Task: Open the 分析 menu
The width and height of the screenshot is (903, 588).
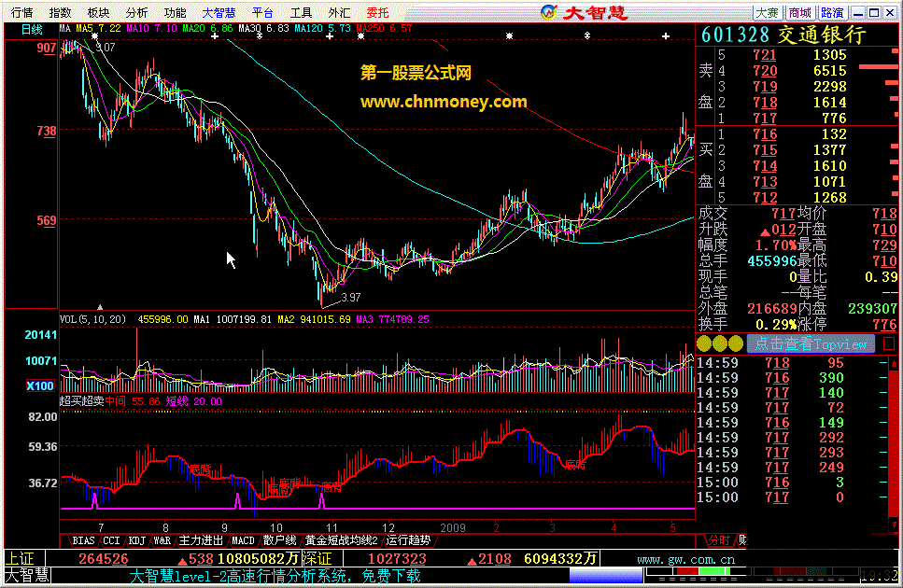Action: click(x=136, y=12)
